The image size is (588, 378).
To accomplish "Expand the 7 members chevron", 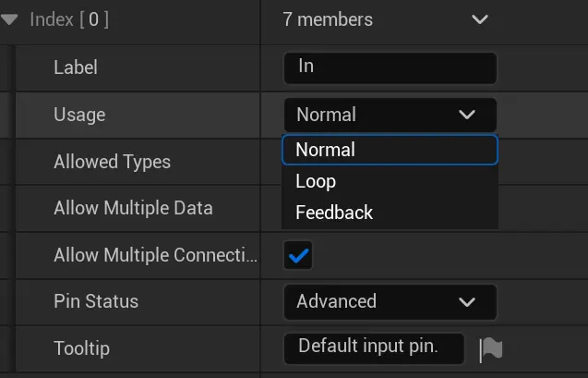I will pos(478,19).
